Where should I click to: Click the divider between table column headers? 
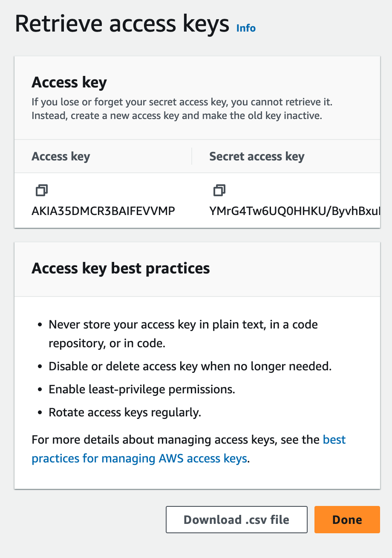tap(192, 157)
